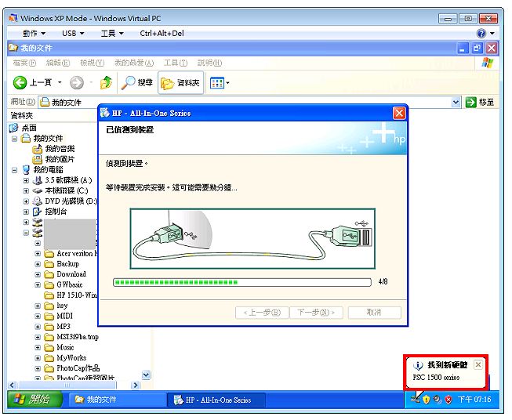This screenshot has height=420, width=512.
Task: Close the 找到新硬體 balloon notification
Action: (x=478, y=364)
